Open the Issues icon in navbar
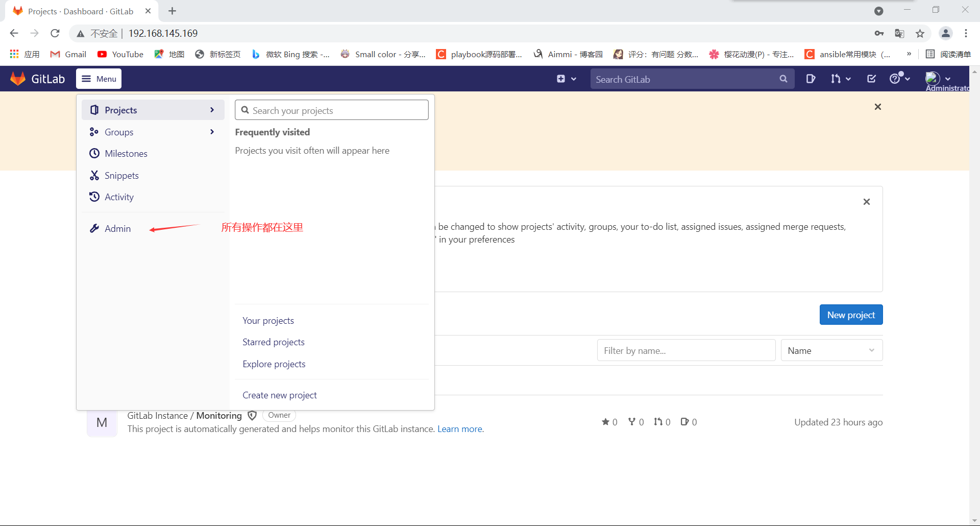 click(811, 79)
